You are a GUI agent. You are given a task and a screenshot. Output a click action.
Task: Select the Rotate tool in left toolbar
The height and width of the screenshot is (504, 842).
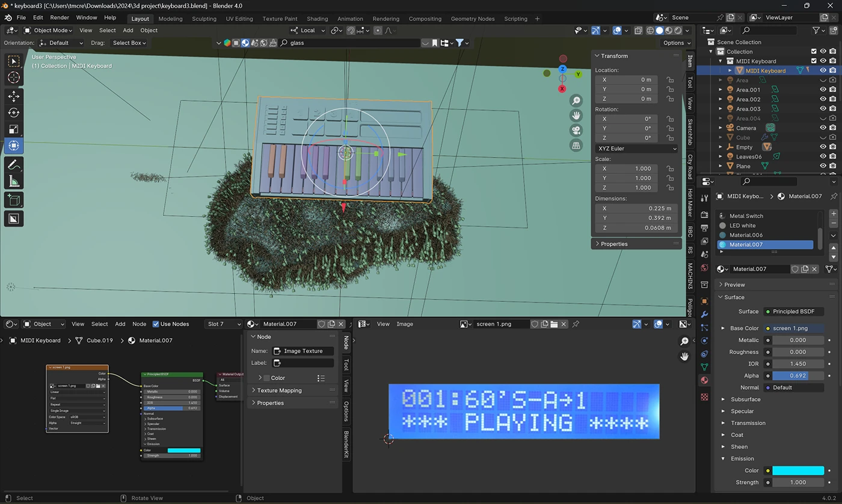point(14,112)
